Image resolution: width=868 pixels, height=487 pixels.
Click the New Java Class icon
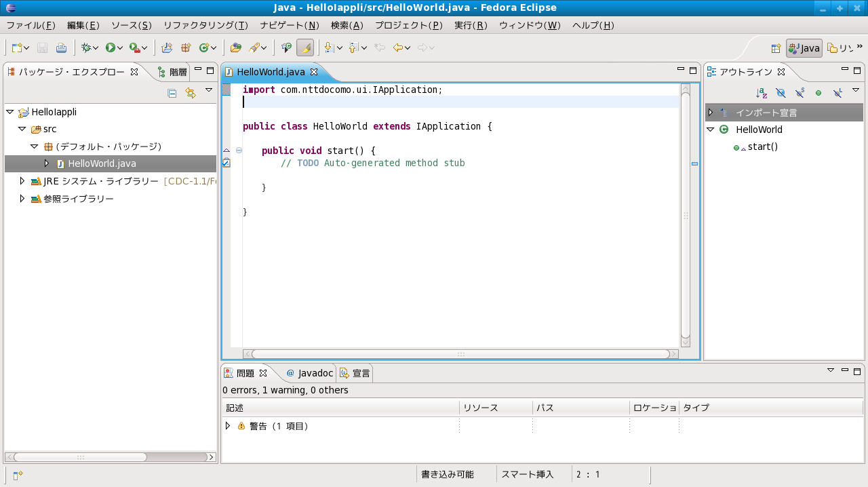(x=203, y=47)
